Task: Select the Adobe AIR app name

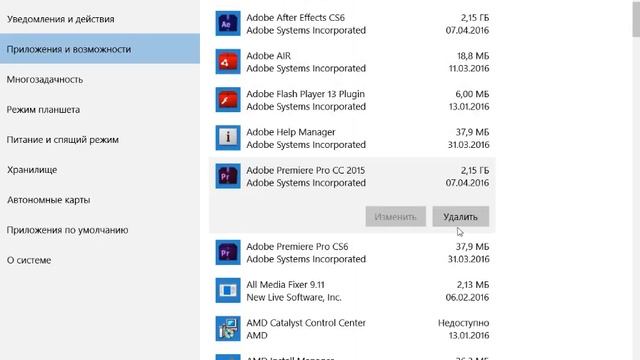Action: (x=269, y=56)
